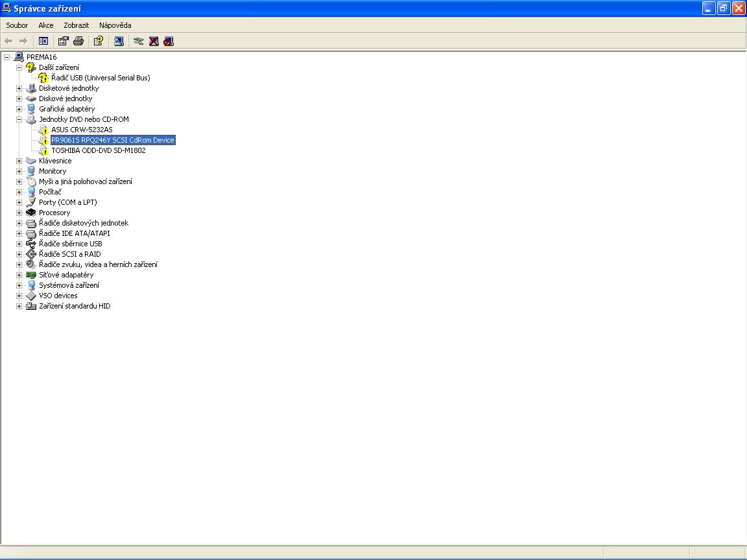Open the Akce menu
The width and height of the screenshot is (747, 560).
(46, 25)
